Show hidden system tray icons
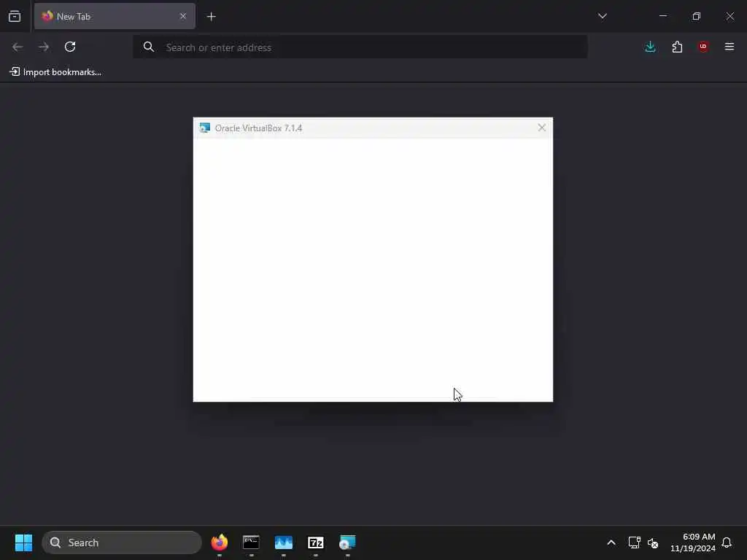Viewport: 747px width, 560px height. coord(611,542)
